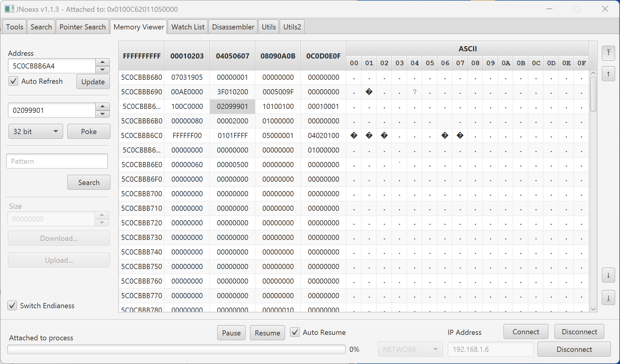Open the Watch List tab

click(x=188, y=27)
